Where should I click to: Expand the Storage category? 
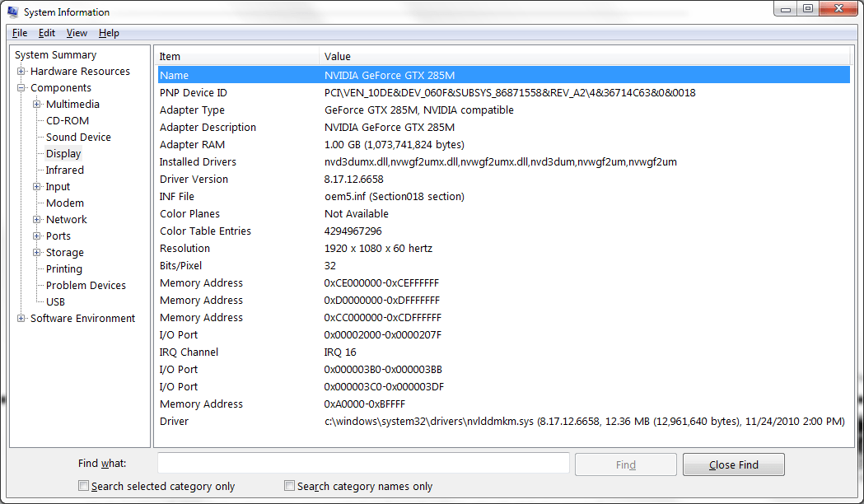pyautogui.click(x=37, y=253)
